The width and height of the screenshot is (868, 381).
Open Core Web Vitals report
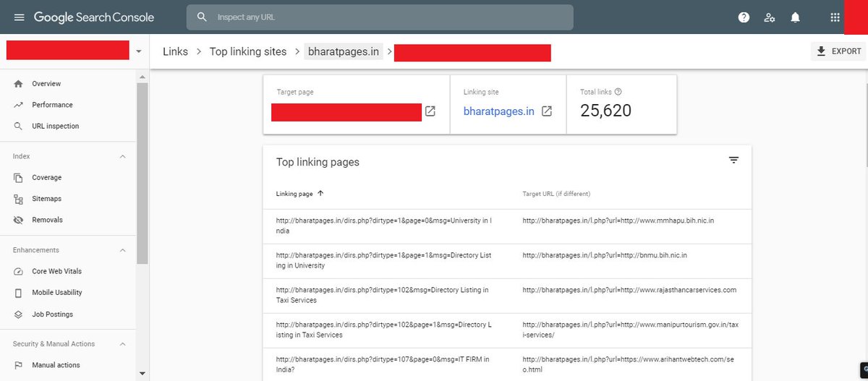[56, 271]
